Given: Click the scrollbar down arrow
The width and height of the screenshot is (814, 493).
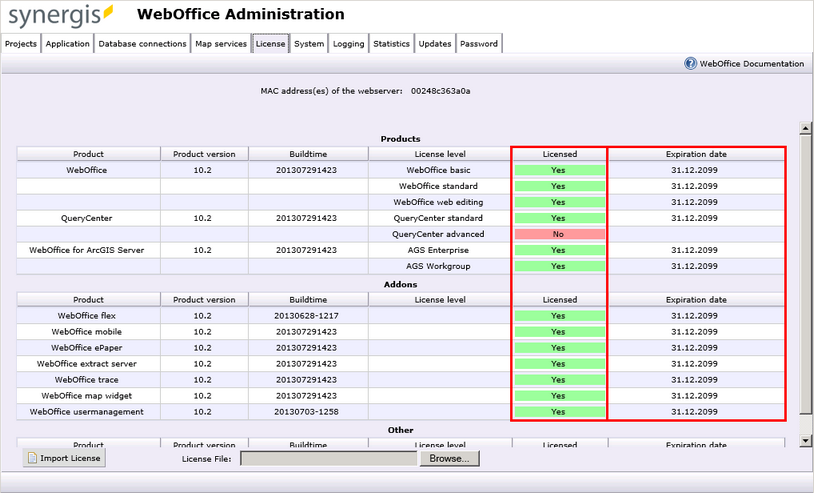Looking at the screenshot, I should click(805, 441).
